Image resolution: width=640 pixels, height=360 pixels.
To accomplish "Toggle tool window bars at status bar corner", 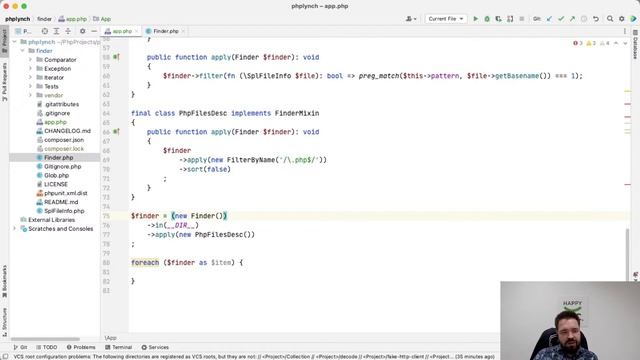I will click(x=5, y=357).
